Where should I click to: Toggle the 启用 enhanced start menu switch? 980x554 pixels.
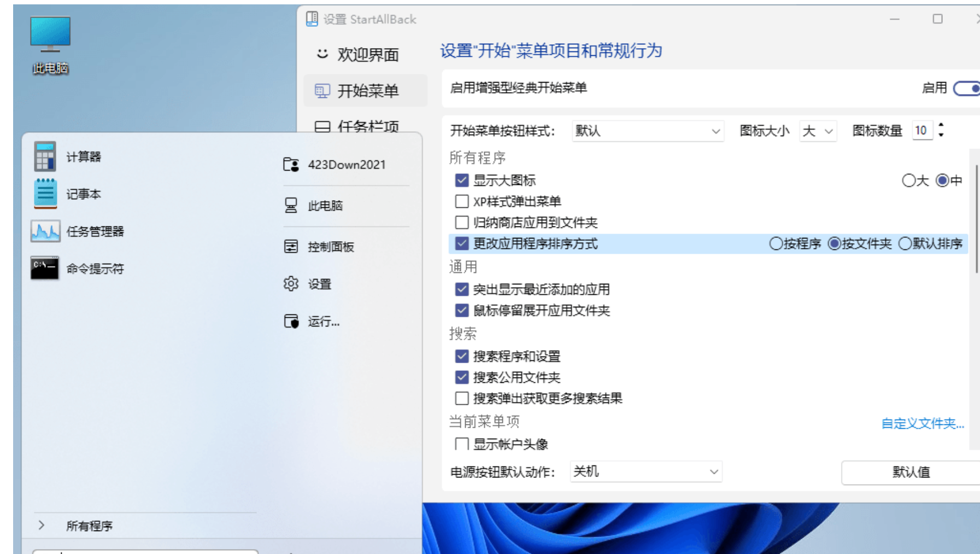coord(967,88)
